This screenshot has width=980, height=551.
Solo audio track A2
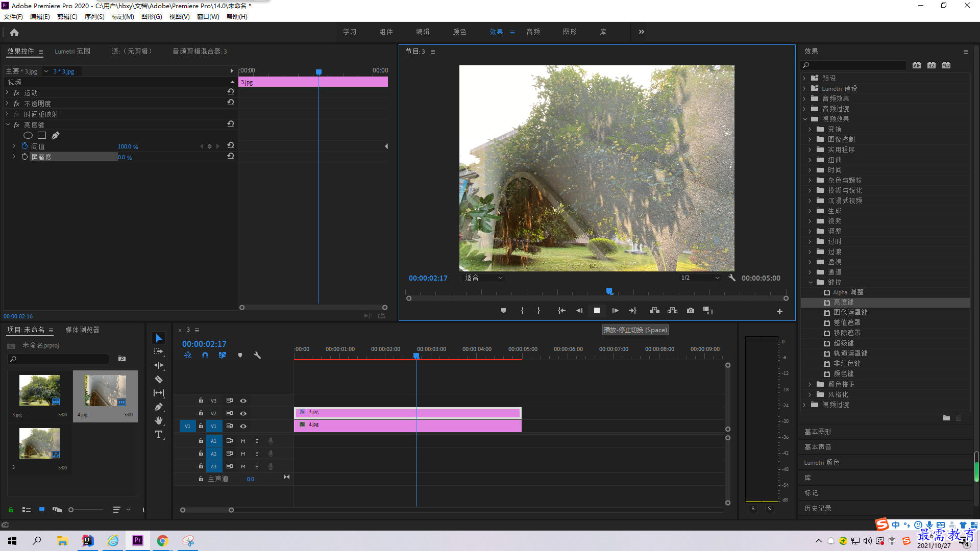(257, 454)
